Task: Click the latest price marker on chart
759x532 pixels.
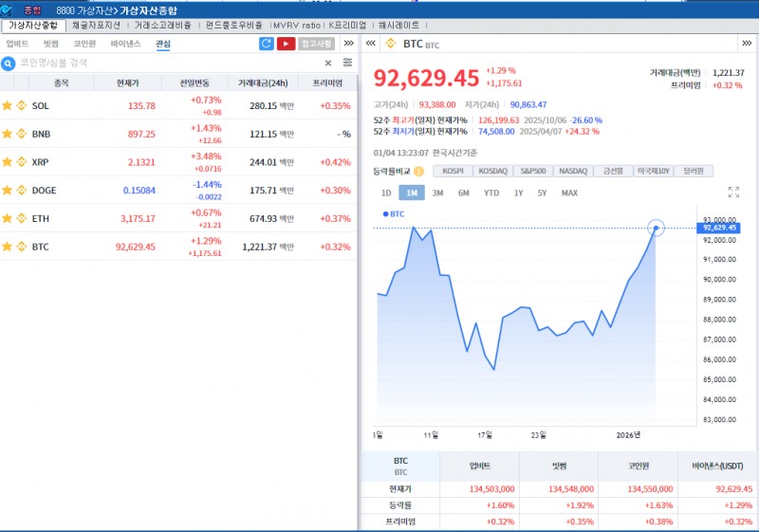Action: (656, 228)
